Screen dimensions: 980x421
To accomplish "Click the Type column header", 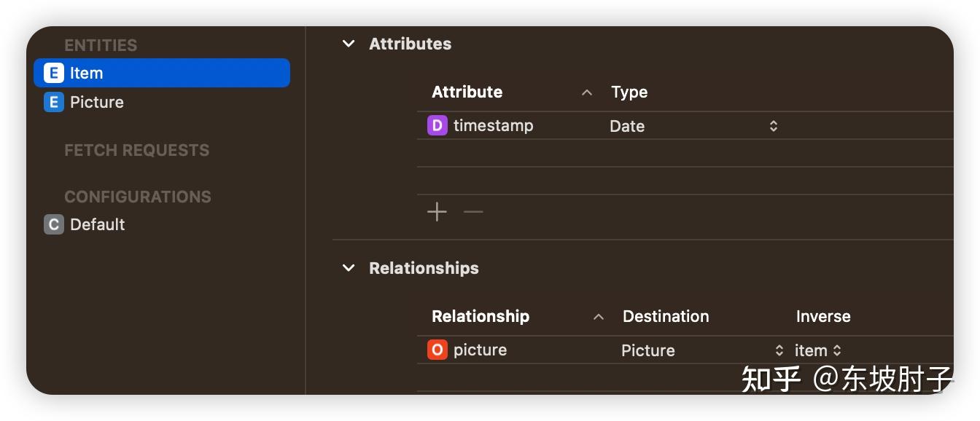I will (x=629, y=92).
